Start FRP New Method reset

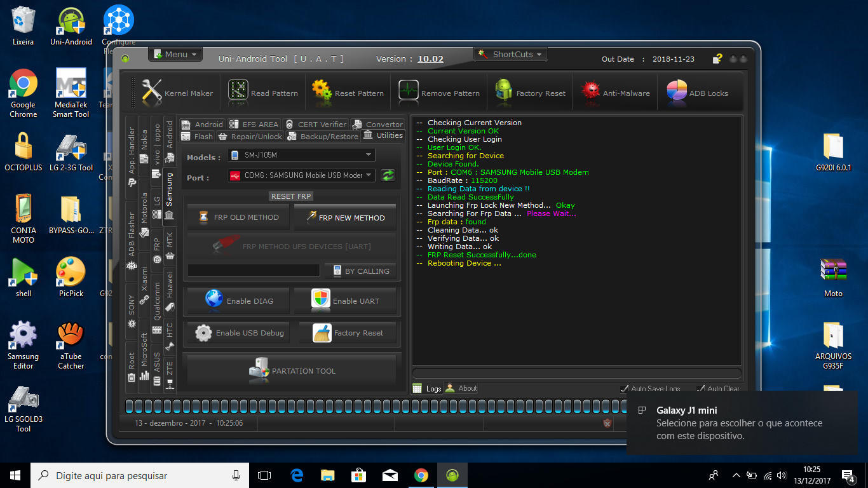345,217
